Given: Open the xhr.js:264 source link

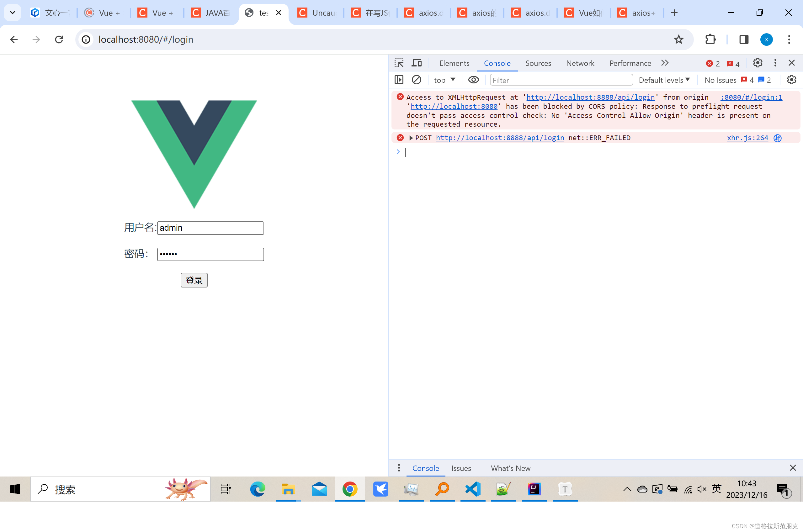Looking at the screenshot, I should point(747,138).
